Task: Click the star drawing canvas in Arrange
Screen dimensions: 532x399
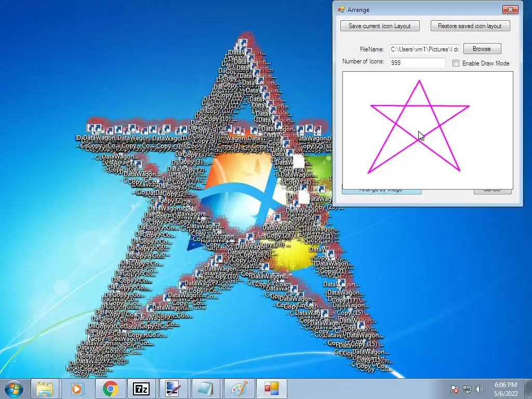Action: click(428, 130)
